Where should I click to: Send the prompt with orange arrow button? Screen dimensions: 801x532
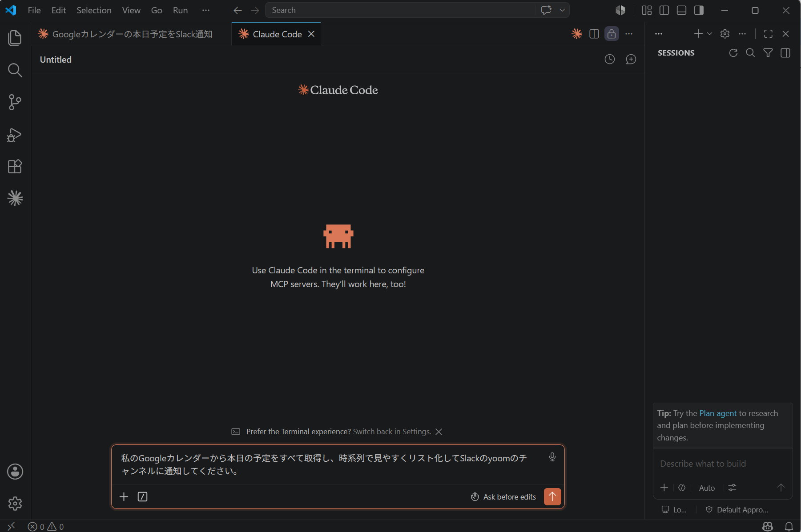(552, 496)
